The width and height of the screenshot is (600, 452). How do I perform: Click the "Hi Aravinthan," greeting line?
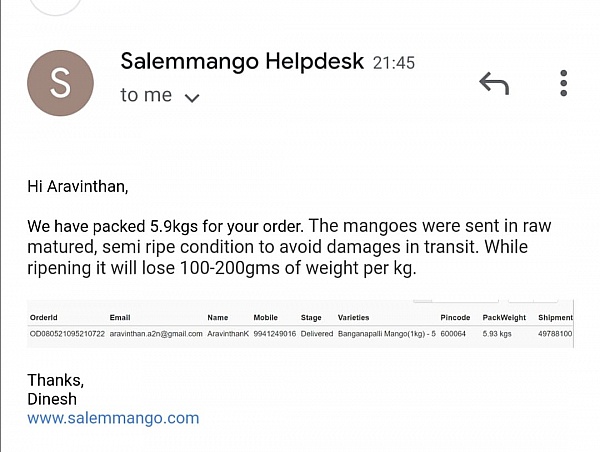coord(78,186)
